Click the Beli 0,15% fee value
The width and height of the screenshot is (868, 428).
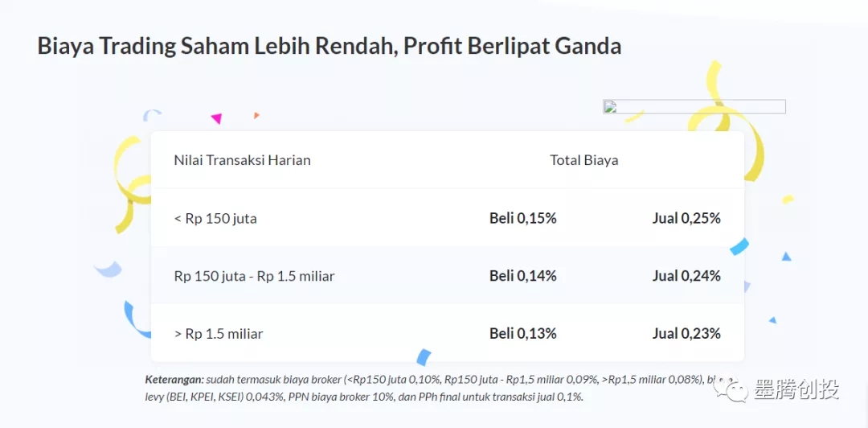(x=522, y=218)
